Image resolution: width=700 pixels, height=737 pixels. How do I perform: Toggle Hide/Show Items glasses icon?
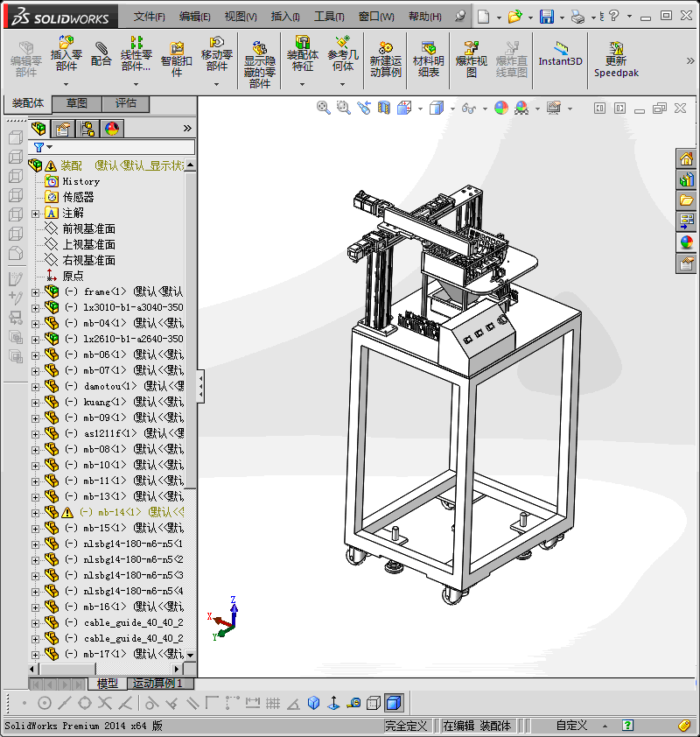(x=468, y=109)
